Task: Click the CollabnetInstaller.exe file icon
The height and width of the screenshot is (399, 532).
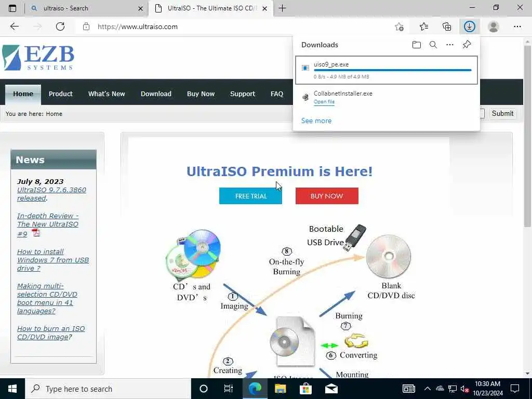Action: click(305, 97)
